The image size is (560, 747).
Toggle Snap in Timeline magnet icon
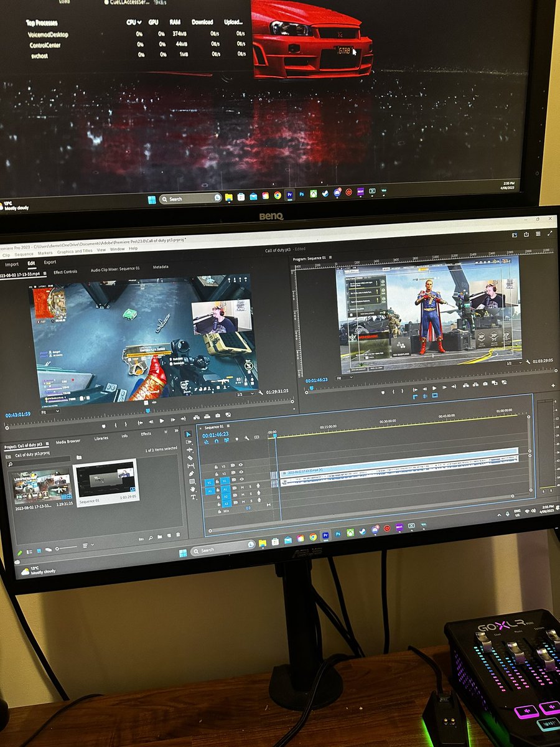click(x=216, y=441)
